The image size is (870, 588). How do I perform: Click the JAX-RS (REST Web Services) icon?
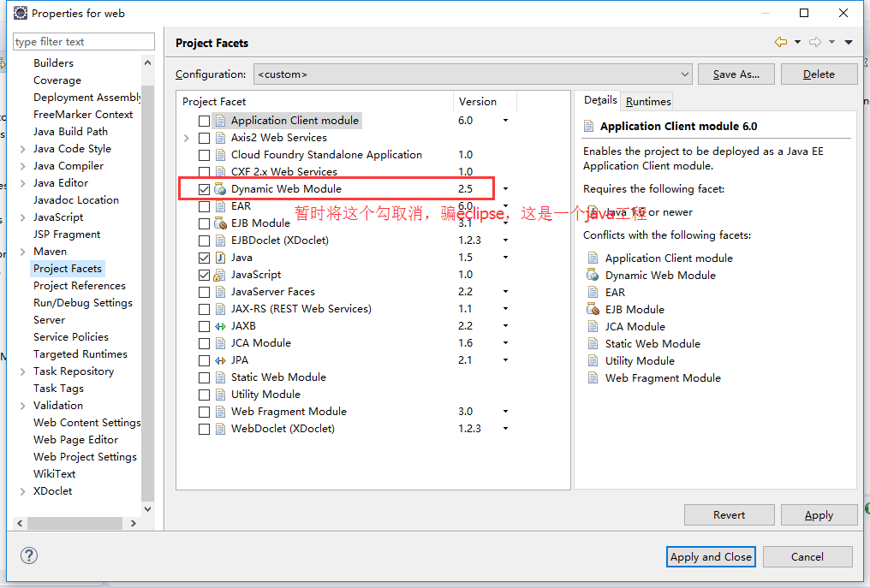[x=220, y=309]
